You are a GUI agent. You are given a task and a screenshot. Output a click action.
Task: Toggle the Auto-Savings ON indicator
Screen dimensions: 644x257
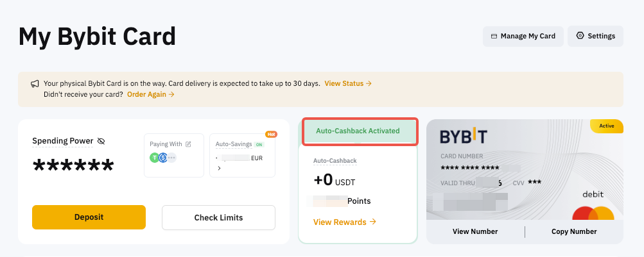click(x=259, y=144)
